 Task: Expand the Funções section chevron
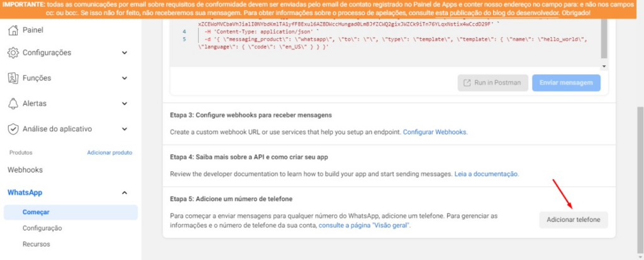pyautogui.click(x=123, y=78)
